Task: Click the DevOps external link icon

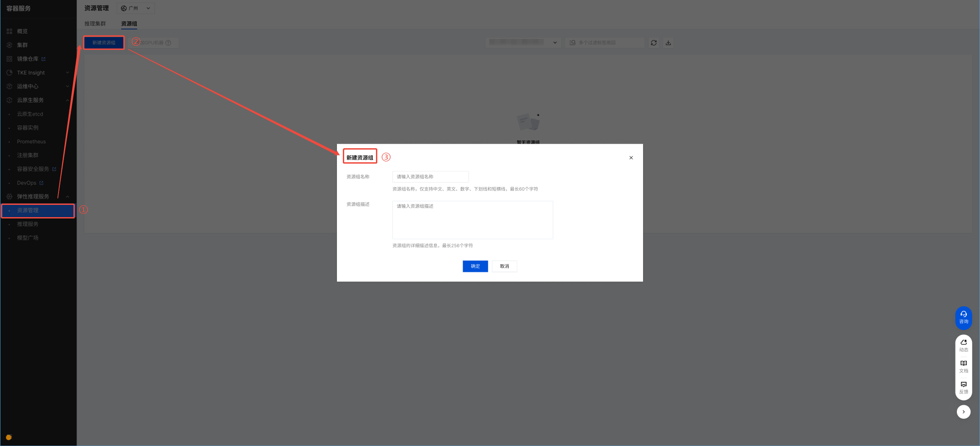Action: coord(42,183)
